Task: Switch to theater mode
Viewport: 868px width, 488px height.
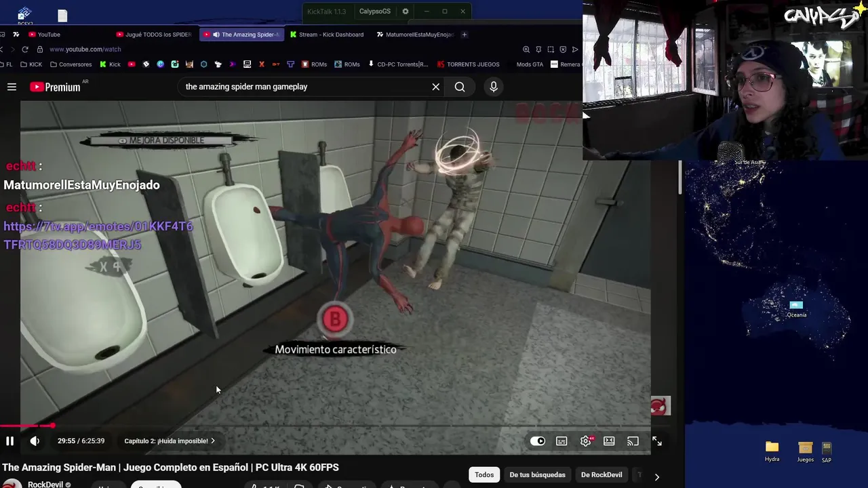Action: click(x=609, y=441)
